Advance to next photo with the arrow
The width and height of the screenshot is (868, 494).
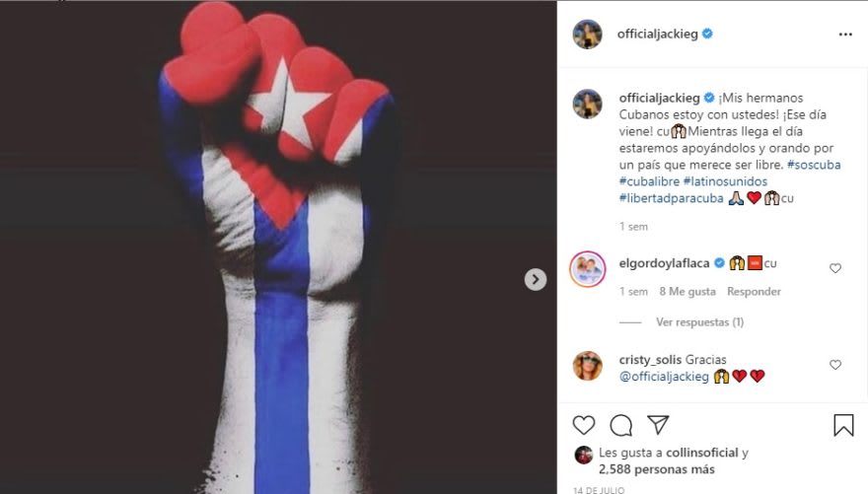(x=536, y=279)
